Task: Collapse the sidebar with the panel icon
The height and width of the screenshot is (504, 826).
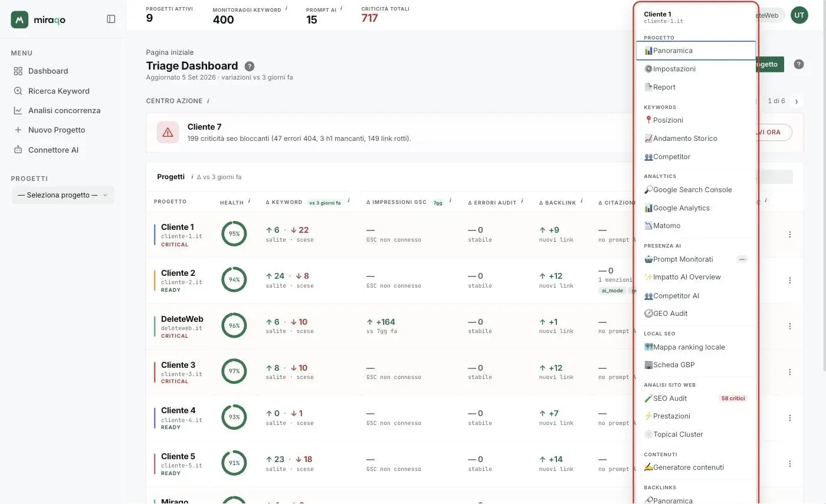Action: click(x=111, y=19)
